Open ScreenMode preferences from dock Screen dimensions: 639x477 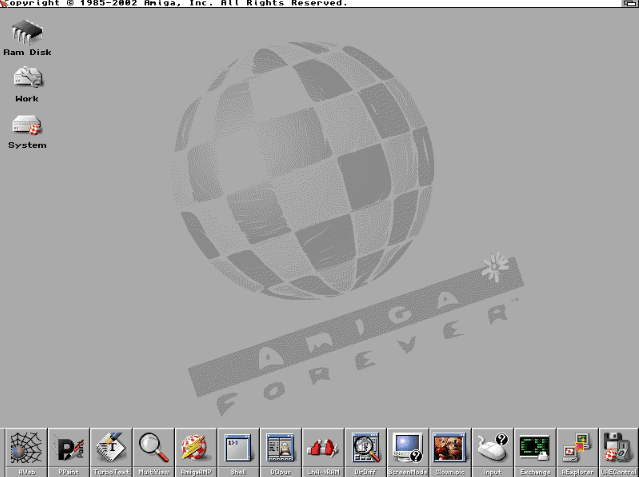[408, 452]
